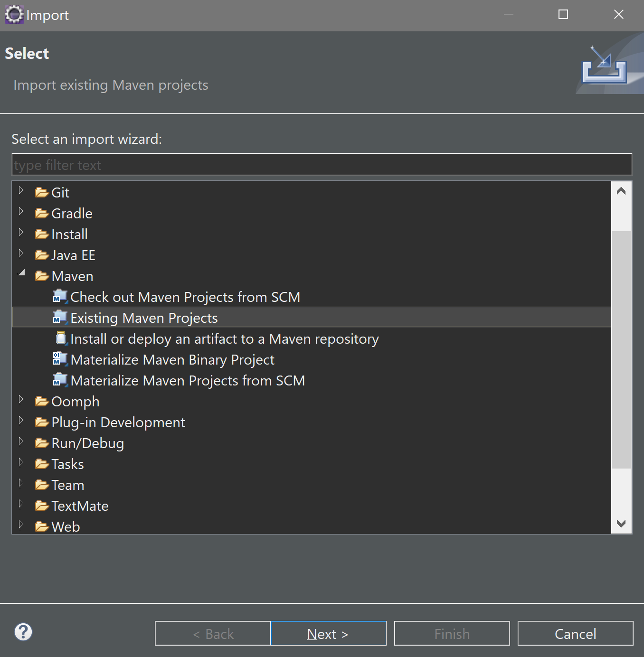Click the scroll down arrow in the wizard list
The height and width of the screenshot is (657, 644).
621,523
